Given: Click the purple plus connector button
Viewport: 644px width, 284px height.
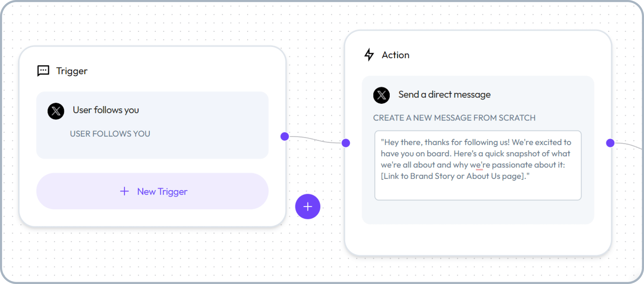Looking at the screenshot, I should point(308,206).
